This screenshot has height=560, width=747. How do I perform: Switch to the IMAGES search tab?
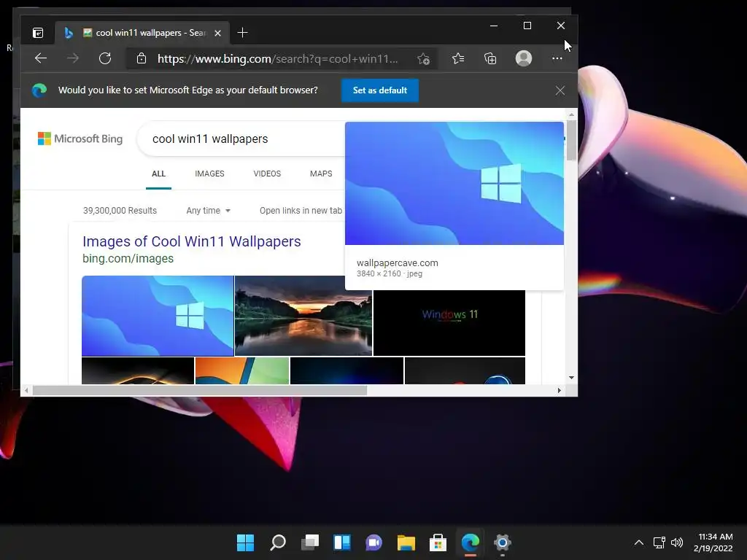pos(209,174)
